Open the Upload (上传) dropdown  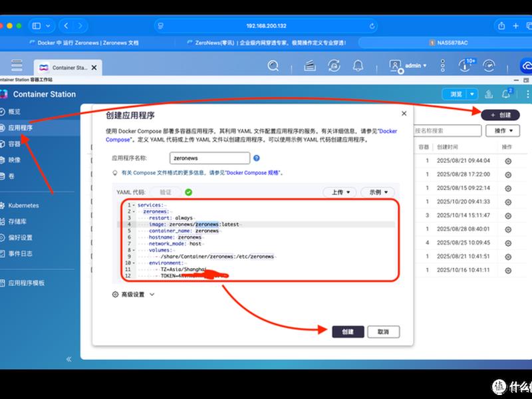pos(340,192)
